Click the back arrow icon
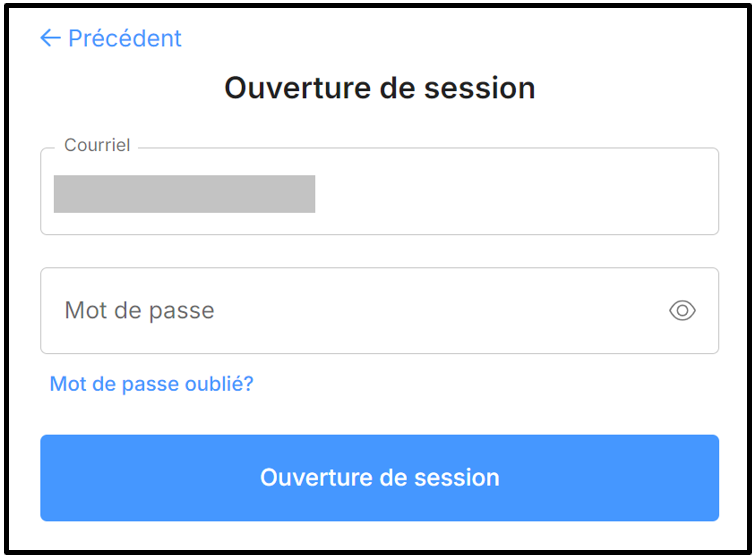Image resolution: width=753 pixels, height=557 pixels. 50,39
